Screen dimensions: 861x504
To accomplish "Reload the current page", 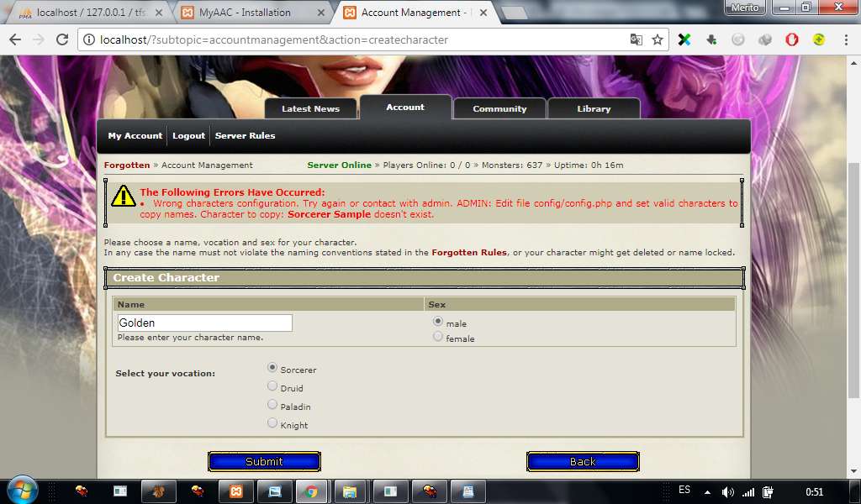I will click(62, 39).
